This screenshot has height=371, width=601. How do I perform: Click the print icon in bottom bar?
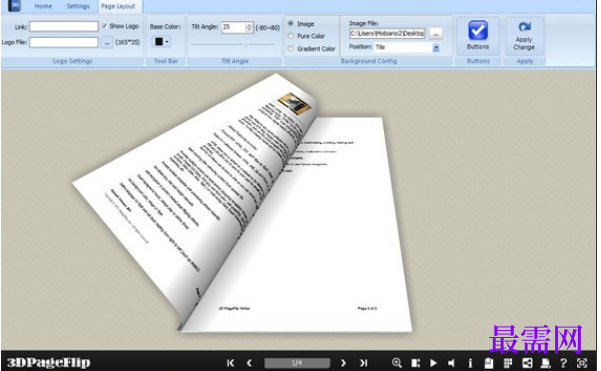(x=545, y=363)
